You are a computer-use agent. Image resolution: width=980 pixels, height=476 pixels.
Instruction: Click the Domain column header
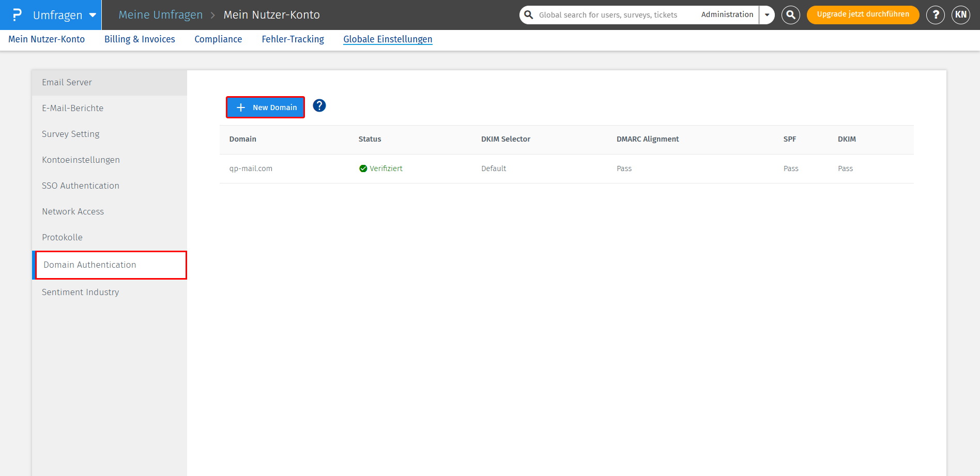click(243, 140)
